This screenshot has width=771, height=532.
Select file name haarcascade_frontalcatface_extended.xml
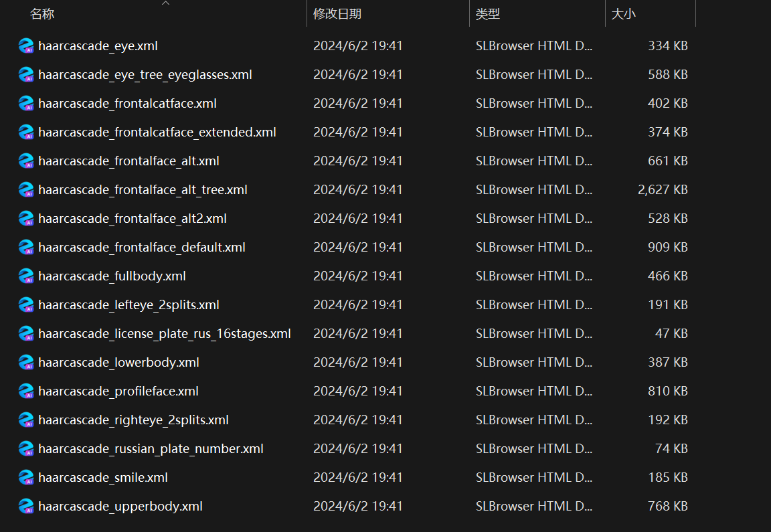click(157, 132)
